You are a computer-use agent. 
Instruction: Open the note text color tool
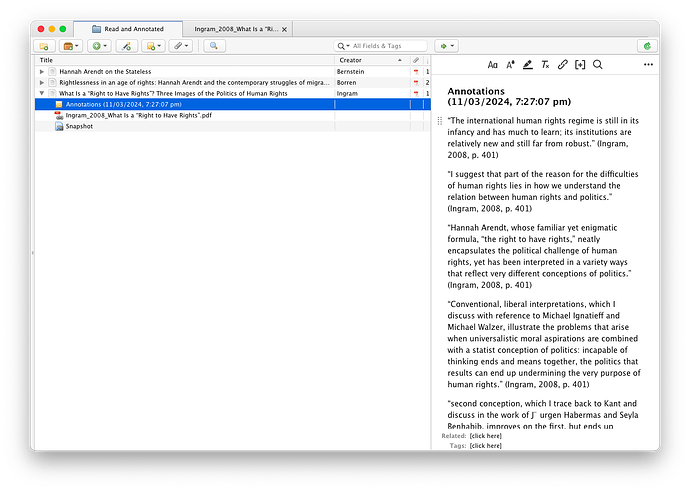click(510, 65)
